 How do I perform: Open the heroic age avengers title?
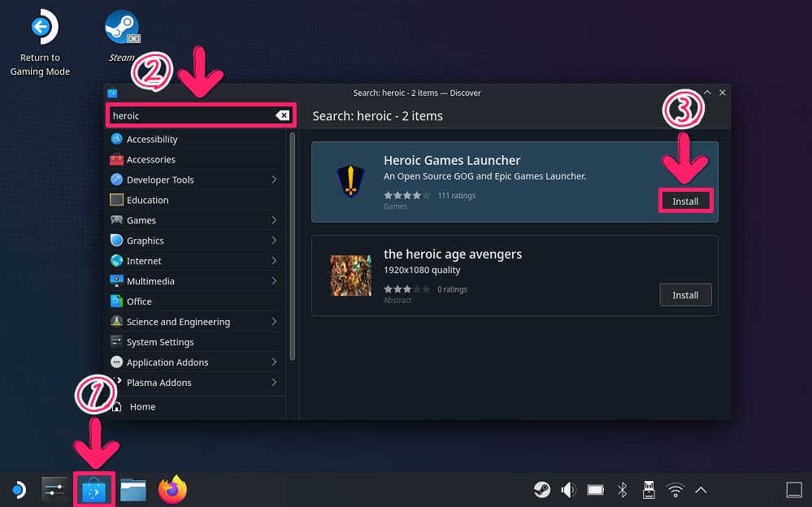453,253
